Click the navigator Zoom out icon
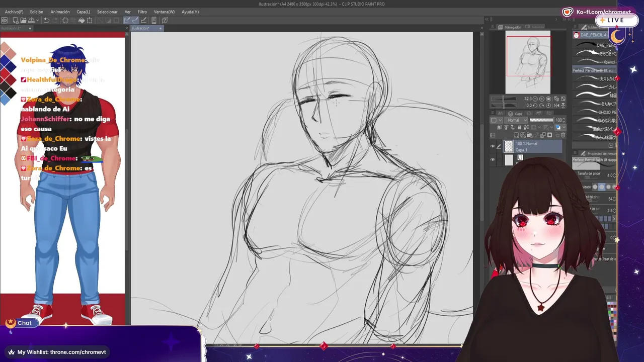Image resolution: width=644 pixels, height=362 pixels. pos(535,99)
